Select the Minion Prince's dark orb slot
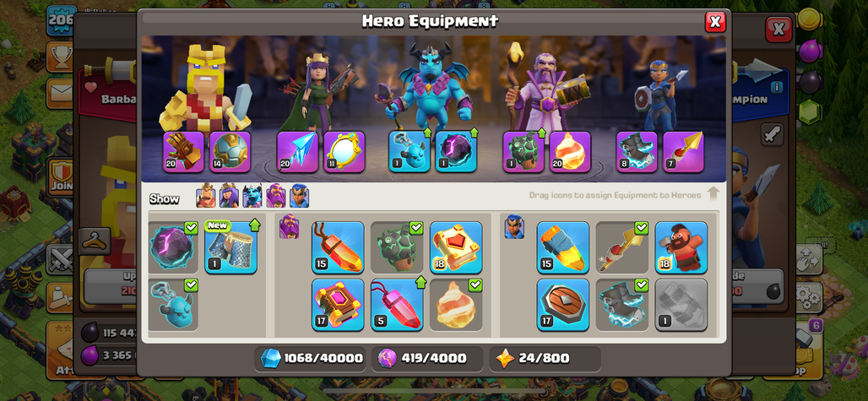 point(456,152)
